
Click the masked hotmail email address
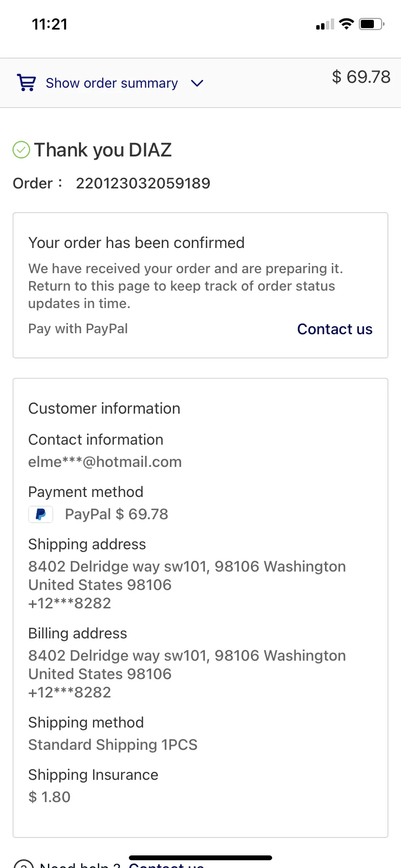(x=105, y=462)
